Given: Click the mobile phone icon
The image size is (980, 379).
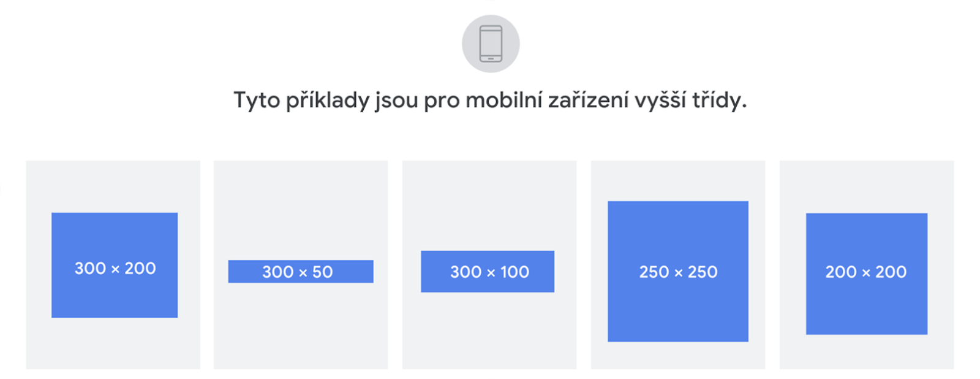Looking at the screenshot, I should pyautogui.click(x=491, y=44).
